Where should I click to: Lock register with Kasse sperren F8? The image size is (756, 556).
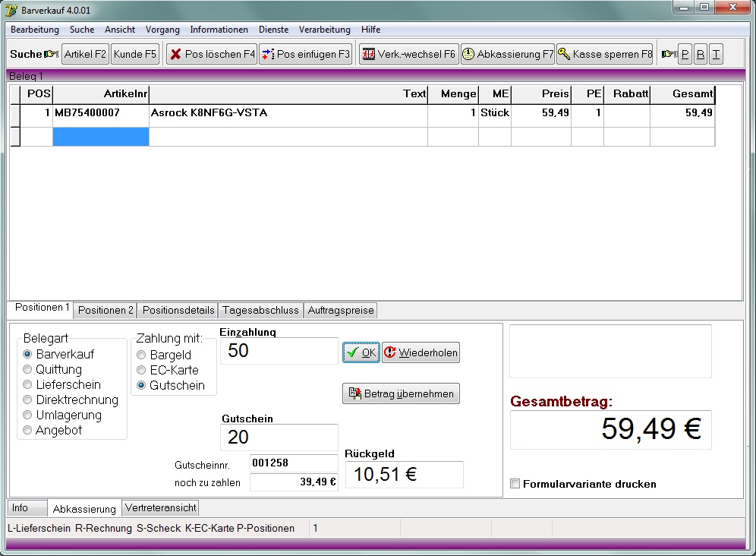(605, 55)
